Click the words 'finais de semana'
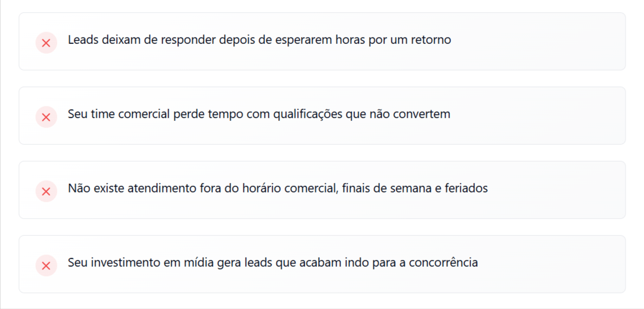This screenshot has height=309, width=644. (385, 189)
